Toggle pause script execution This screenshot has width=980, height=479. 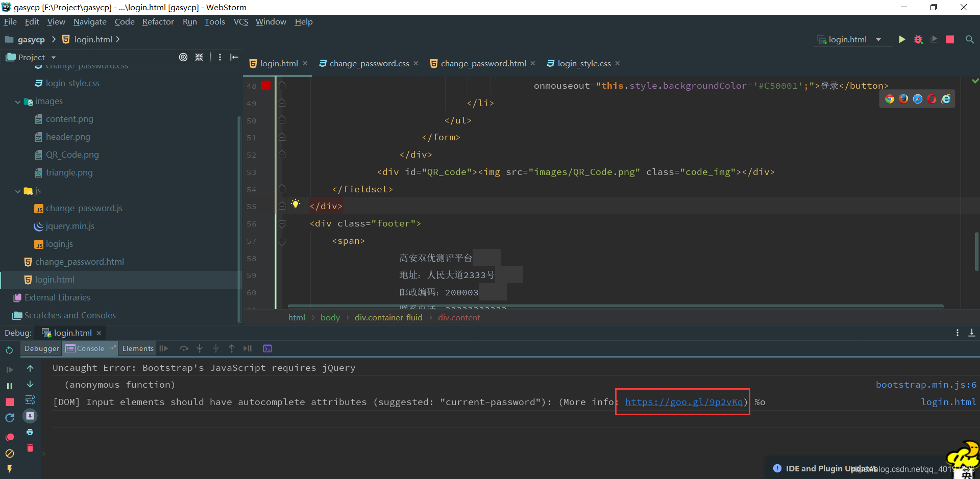[9, 385]
